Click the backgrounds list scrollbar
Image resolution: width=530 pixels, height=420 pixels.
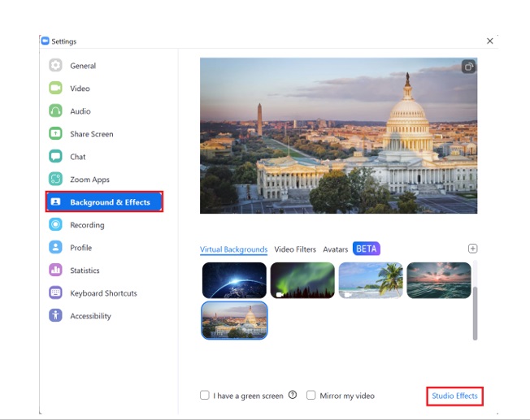(x=475, y=312)
